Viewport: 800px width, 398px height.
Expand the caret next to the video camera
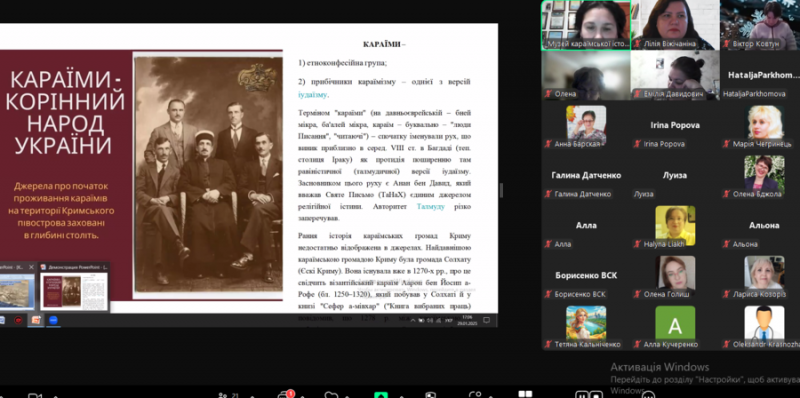pyautogui.click(x=55, y=396)
